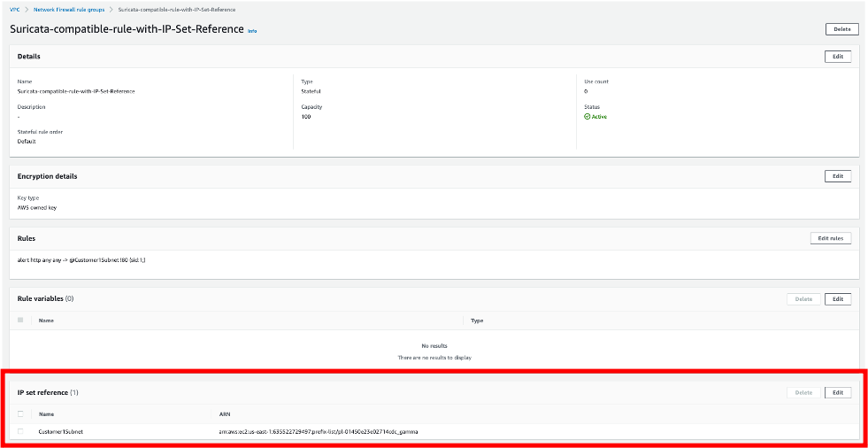The height and width of the screenshot is (448, 868).
Task: Click the Type column header in Rule variables
Action: click(477, 321)
